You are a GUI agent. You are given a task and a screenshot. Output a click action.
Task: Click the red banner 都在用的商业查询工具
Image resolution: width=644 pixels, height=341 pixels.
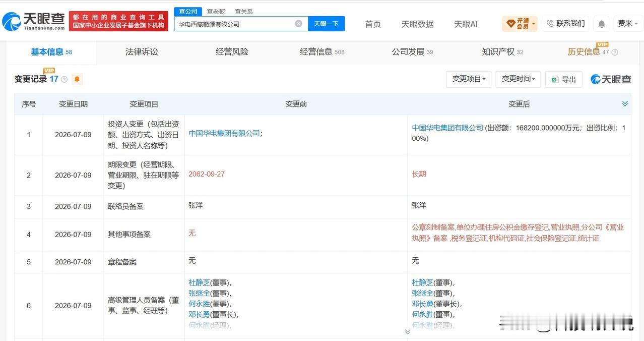click(118, 21)
